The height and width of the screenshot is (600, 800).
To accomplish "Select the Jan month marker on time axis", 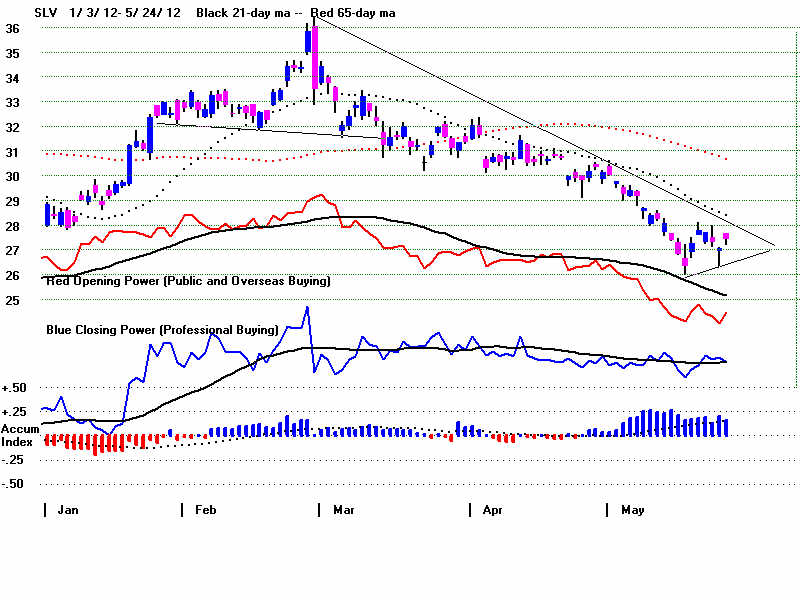I will pyautogui.click(x=66, y=510).
